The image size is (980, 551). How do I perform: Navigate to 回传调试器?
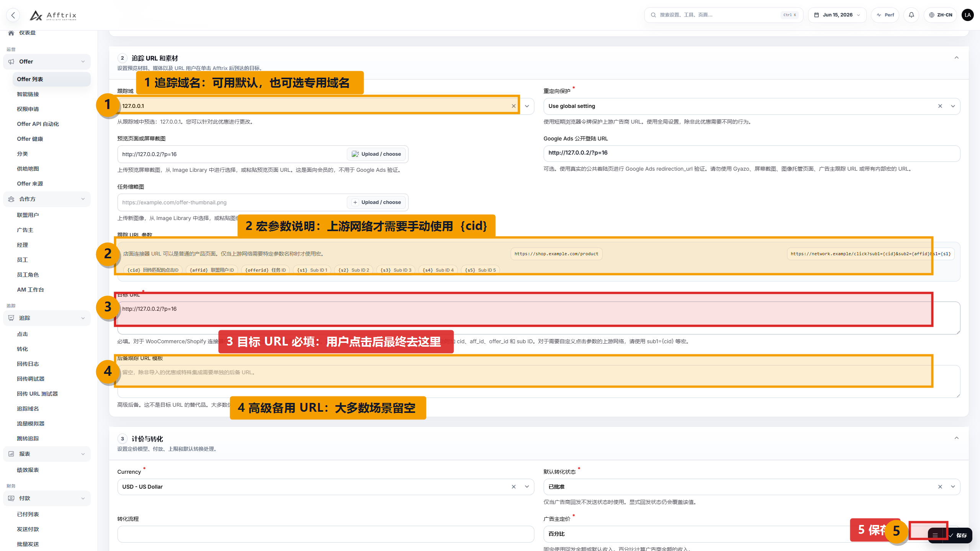(31, 379)
